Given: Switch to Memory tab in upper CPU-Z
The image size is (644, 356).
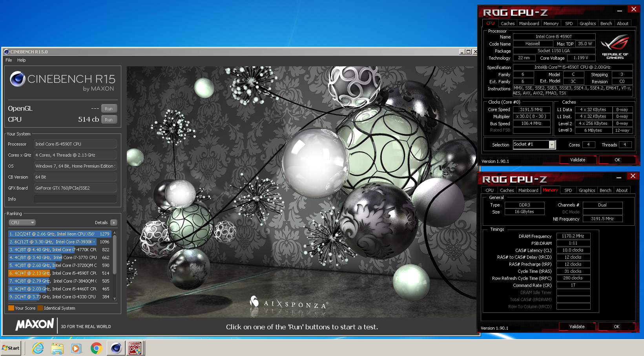Looking at the screenshot, I should click(x=551, y=24).
